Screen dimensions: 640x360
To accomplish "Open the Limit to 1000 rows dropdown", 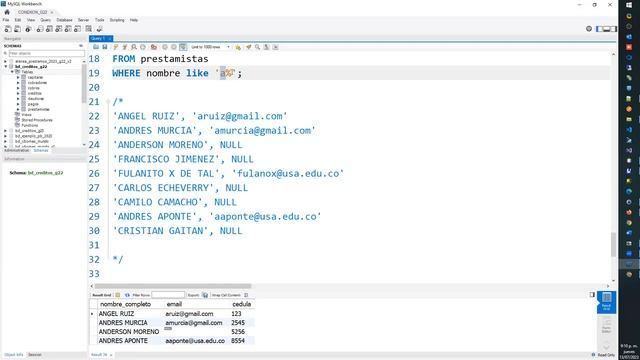I will pos(211,47).
